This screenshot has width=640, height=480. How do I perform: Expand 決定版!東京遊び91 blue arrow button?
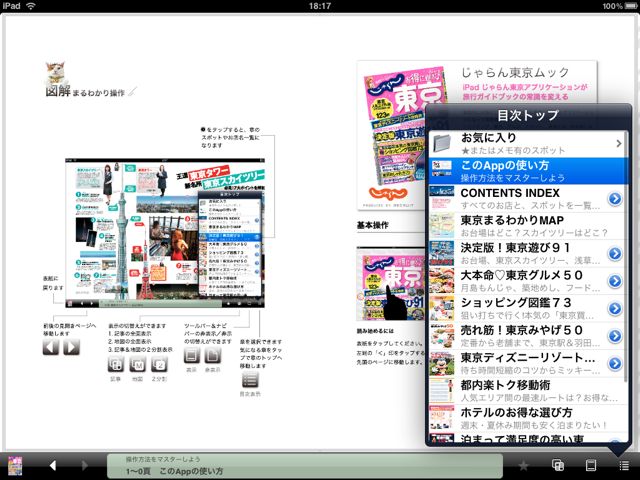[x=615, y=253]
